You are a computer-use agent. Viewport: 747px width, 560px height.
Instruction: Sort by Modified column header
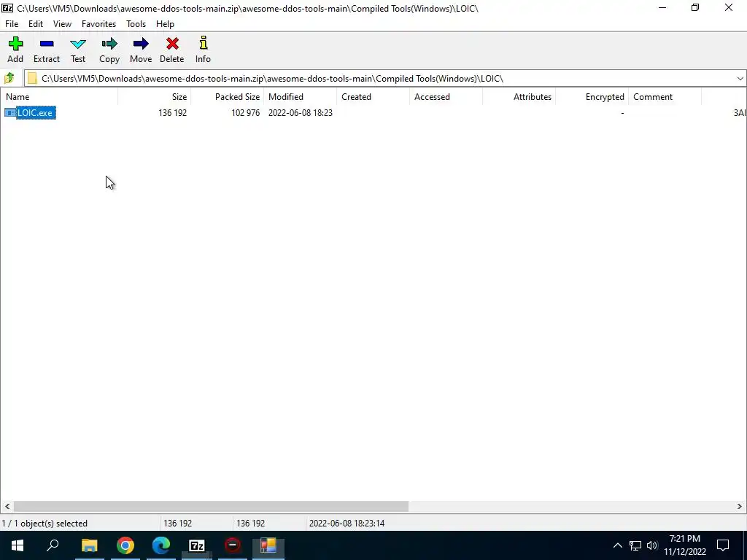click(300, 97)
